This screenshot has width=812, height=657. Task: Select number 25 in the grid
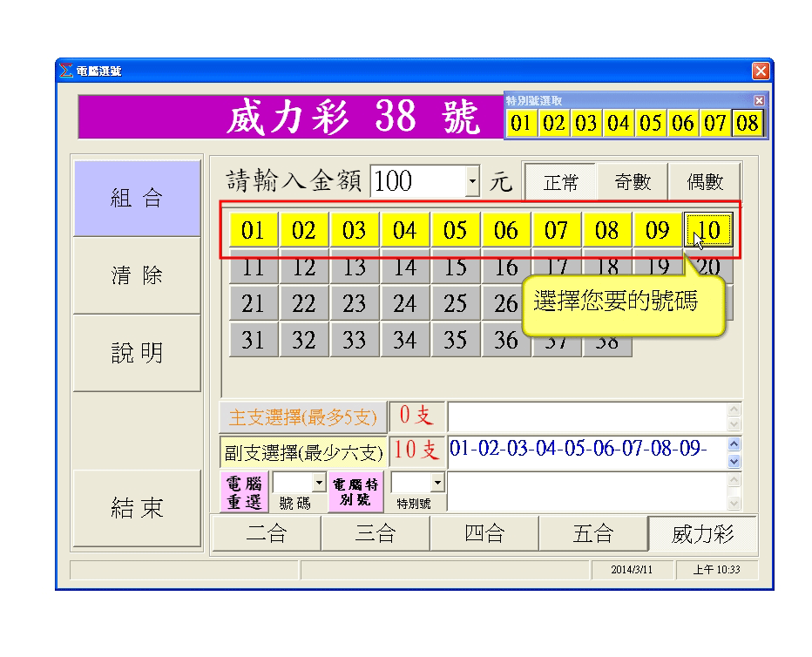[x=455, y=303]
